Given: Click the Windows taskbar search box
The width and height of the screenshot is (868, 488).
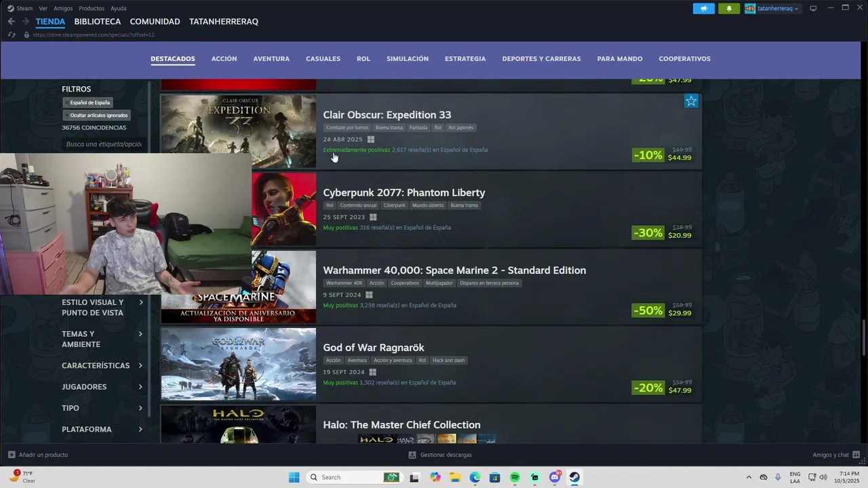Looking at the screenshot, I should pyautogui.click(x=354, y=477).
